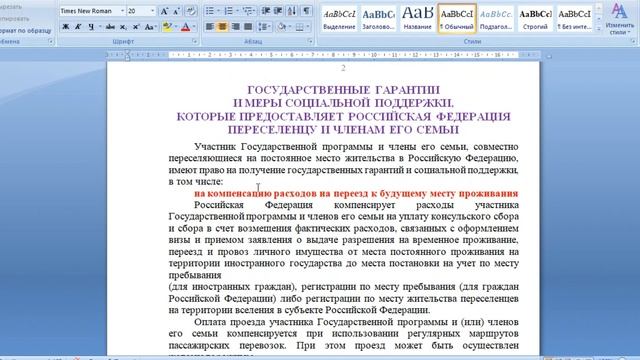The width and height of the screenshot is (640, 360).
Task: Open the Change Case (Aa) menu
Action: [x=150, y=27]
